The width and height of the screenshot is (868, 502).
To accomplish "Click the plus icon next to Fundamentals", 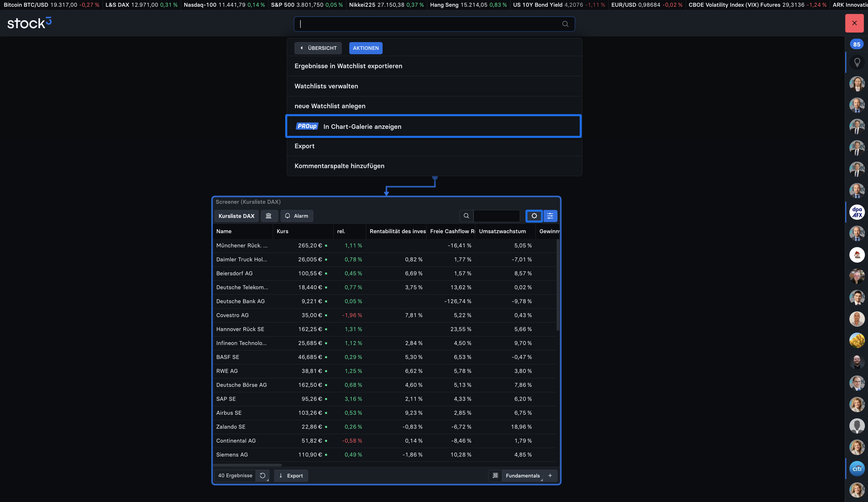I will pyautogui.click(x=550, y=475).
